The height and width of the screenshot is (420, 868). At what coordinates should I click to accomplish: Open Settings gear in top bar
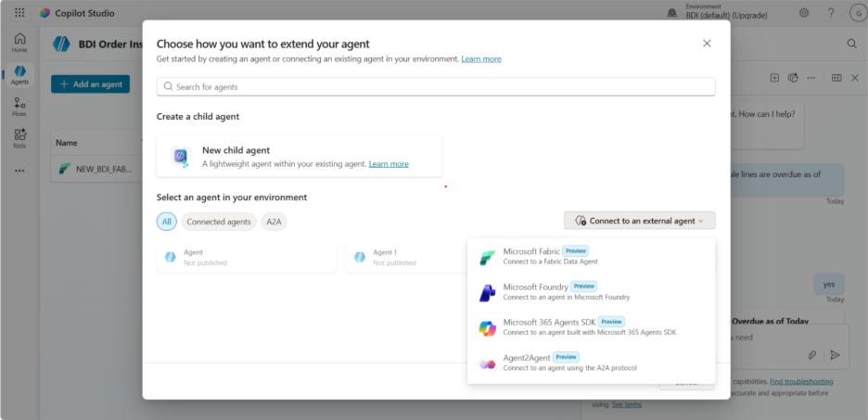tap(804, 13)
